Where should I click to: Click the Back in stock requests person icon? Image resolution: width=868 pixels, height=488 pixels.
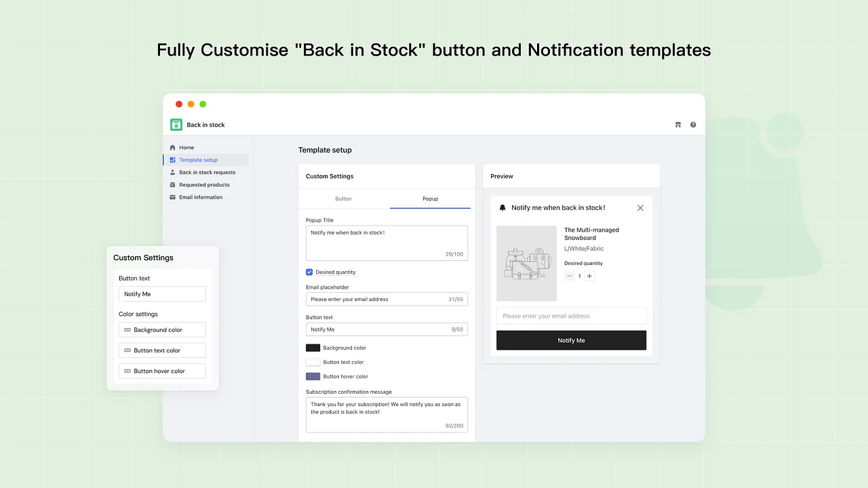point(172,172)
